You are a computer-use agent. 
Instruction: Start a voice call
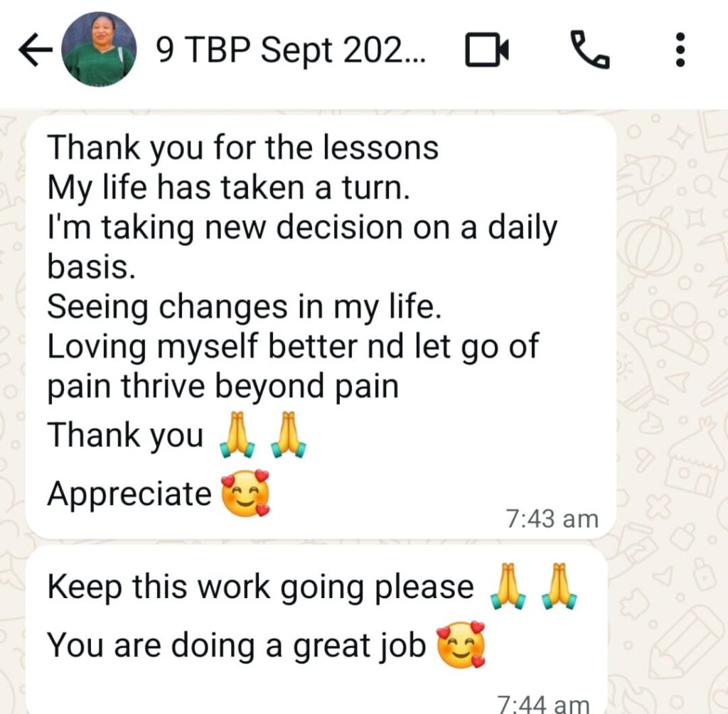pyautogui.click(x=589, y=50)
